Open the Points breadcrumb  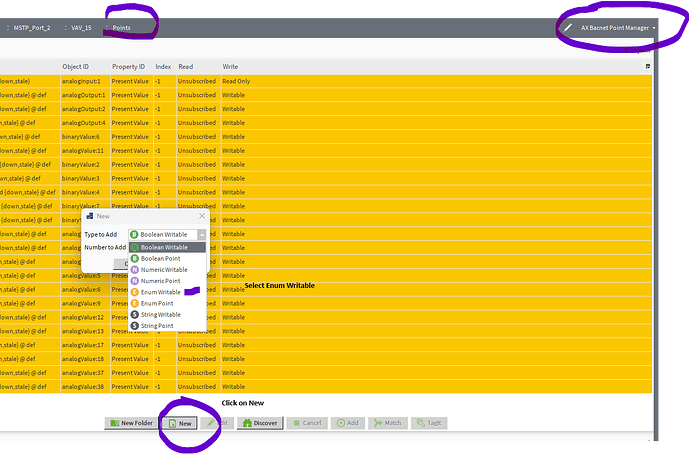coord(121,28)
